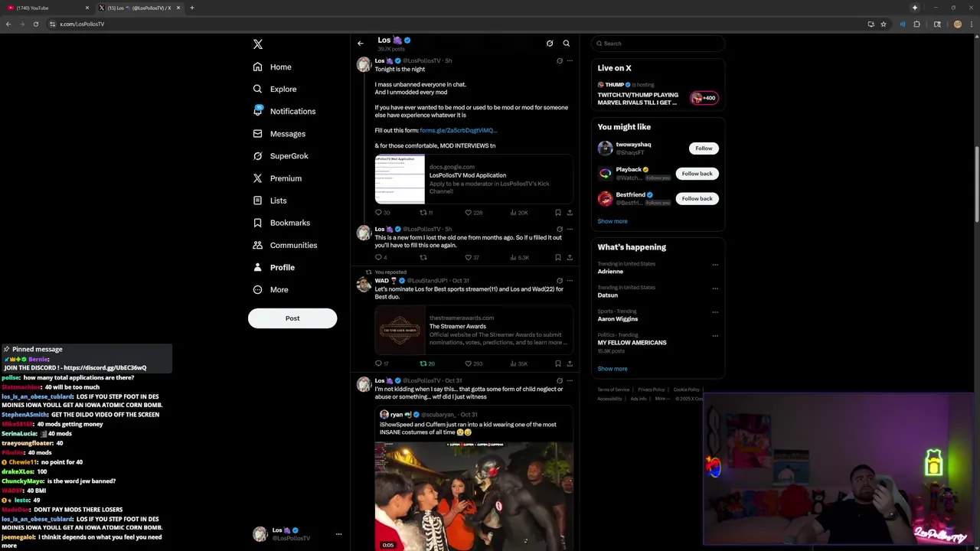This screenshot has height=551, width=980.
Task: Open SuperGrok from the sidebar
Action: click(x=281, y=156)
